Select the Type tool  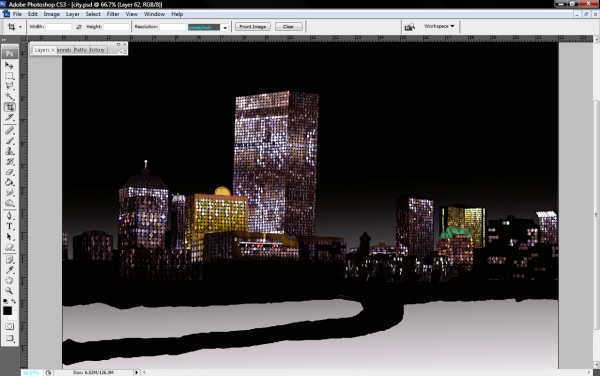pos(9,226)
